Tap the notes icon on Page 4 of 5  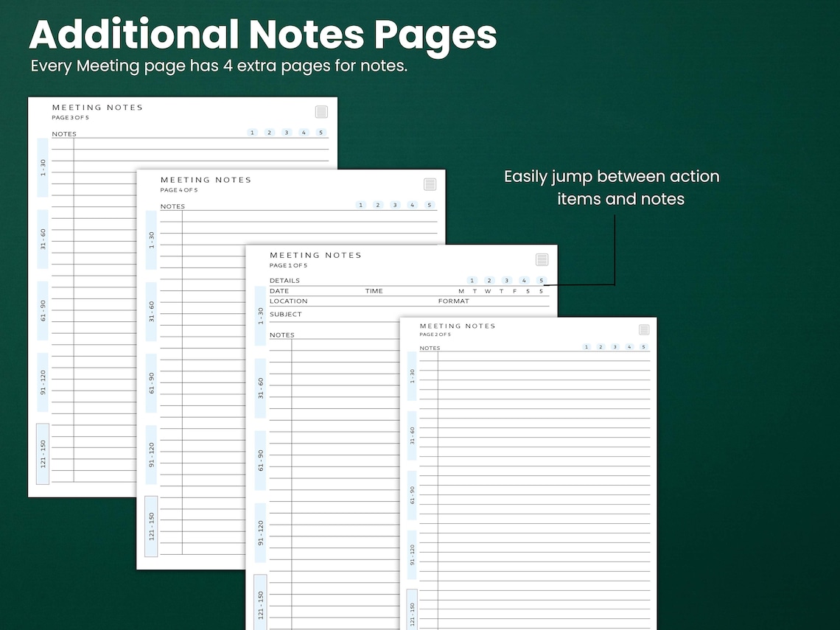coord(430,184)
